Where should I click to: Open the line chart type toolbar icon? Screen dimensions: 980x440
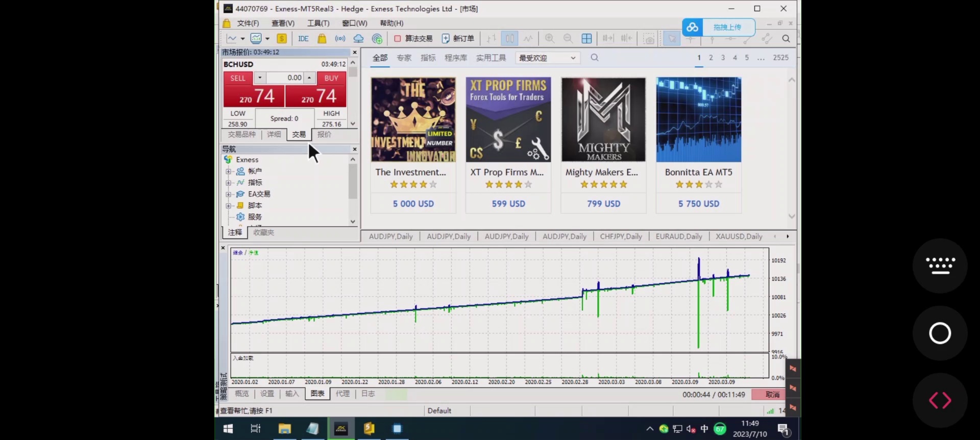(x=232, y=39)
